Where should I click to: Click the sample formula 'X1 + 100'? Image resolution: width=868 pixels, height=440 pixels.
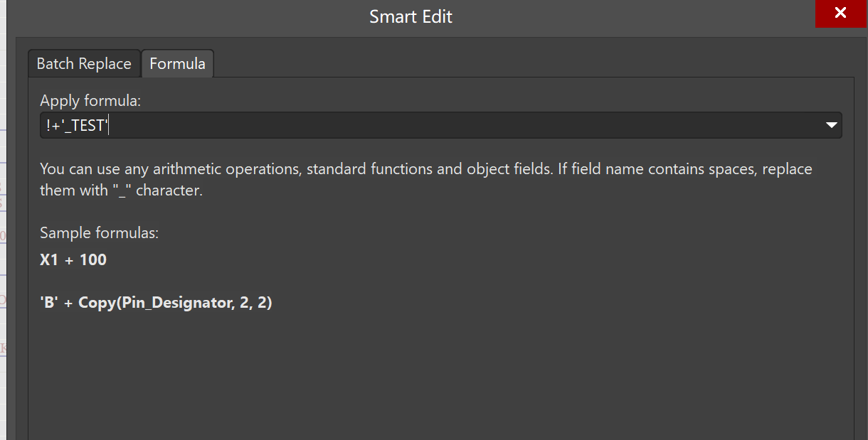[x=73, y=260]
